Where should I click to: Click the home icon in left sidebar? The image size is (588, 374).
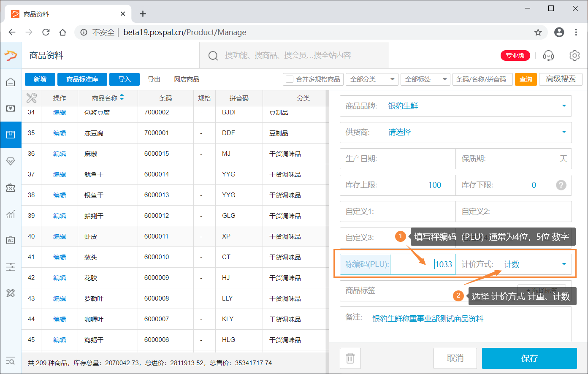11,82
